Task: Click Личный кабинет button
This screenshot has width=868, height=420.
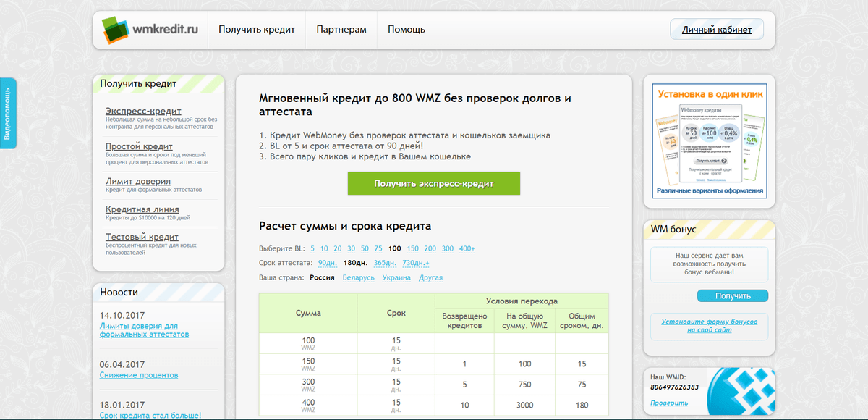Action: pos(717,30)
